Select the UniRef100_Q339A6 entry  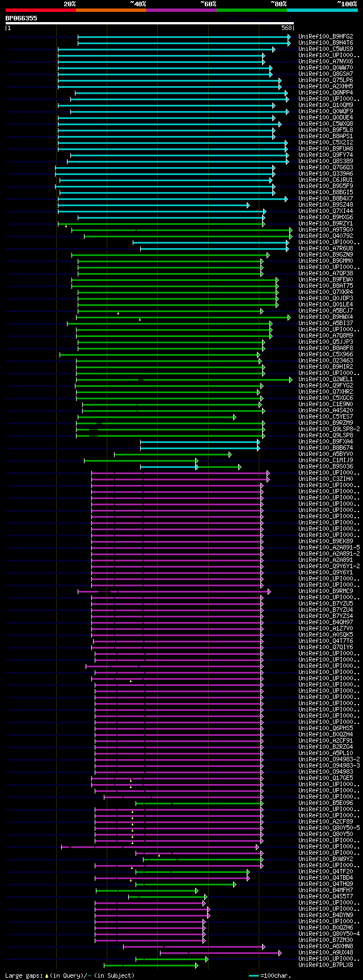(326, 173)
